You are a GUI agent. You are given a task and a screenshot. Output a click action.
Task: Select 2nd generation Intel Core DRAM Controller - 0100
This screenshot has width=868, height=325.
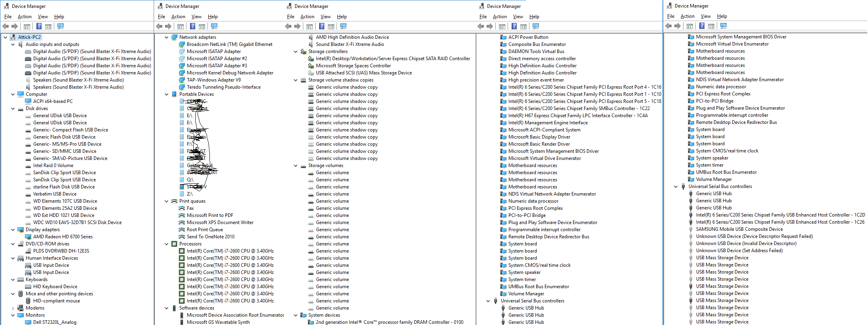point(390,322)
